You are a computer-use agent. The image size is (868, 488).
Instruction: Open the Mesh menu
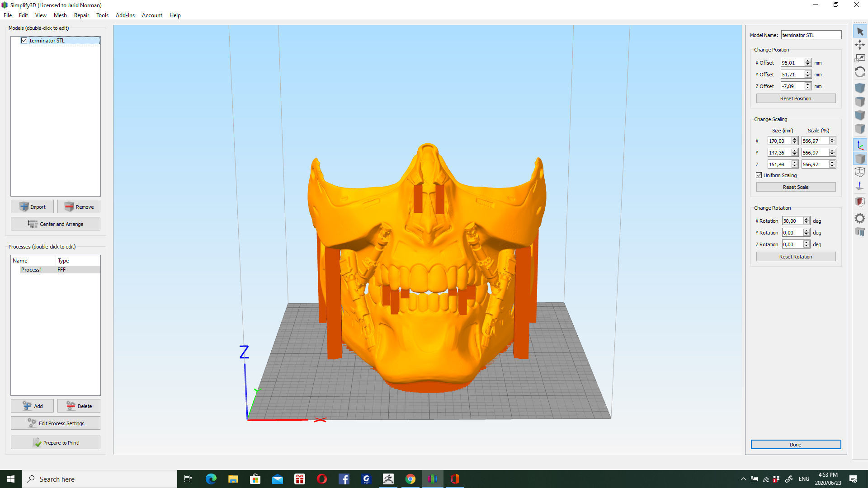pyautogui.click(x=60, y=15)
